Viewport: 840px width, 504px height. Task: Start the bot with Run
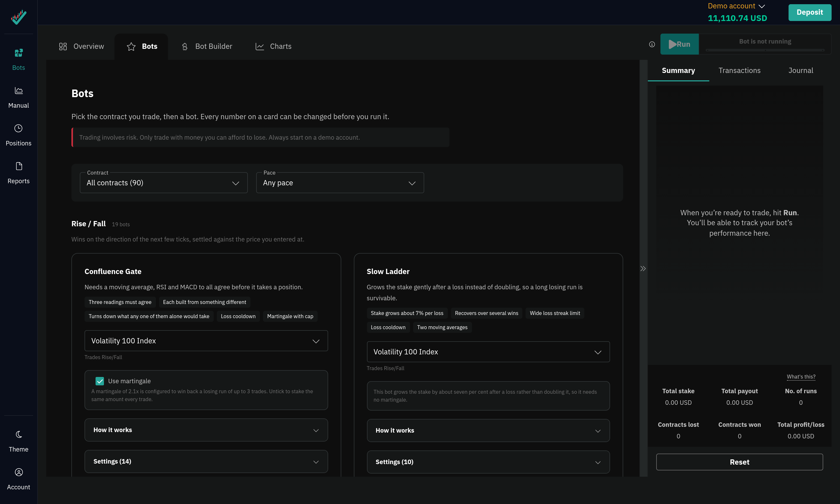(679, 44)
